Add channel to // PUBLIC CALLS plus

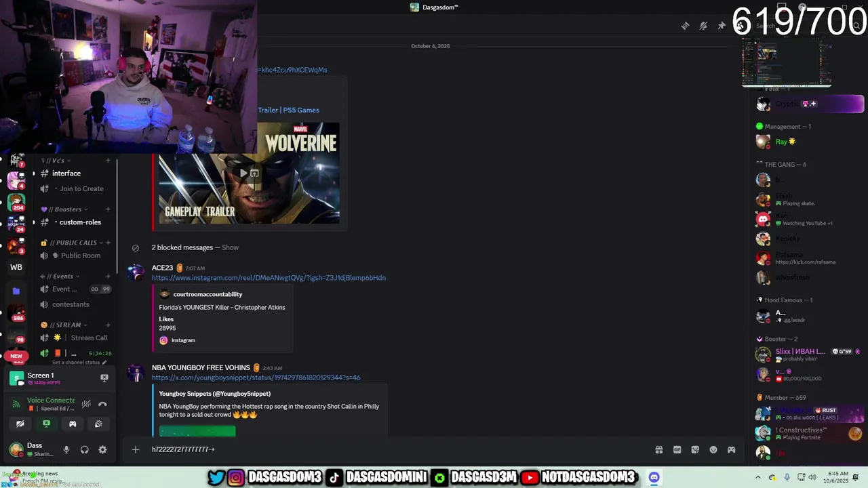pos(108,243)
